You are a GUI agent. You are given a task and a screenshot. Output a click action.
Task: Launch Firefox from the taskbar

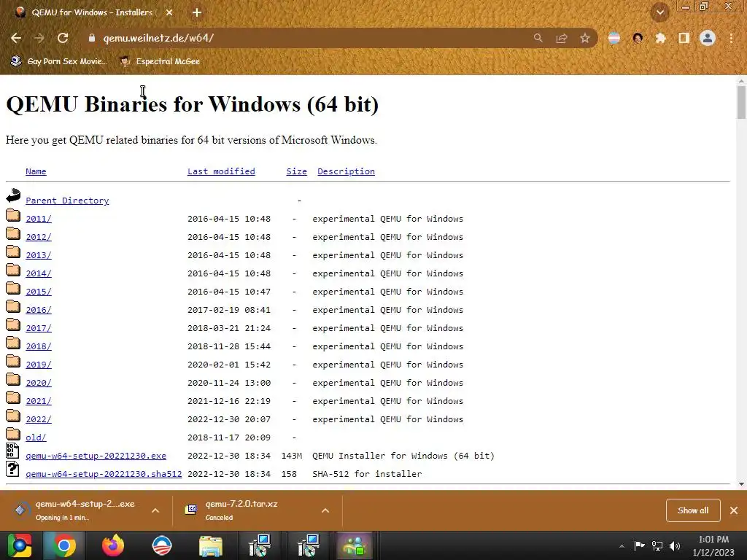coord(113,545)
